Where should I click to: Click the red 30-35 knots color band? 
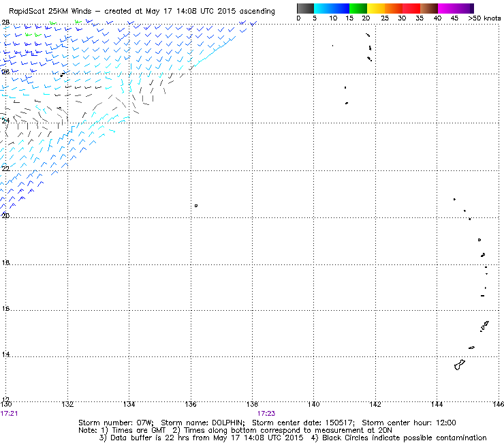click(x=411, y=8)
